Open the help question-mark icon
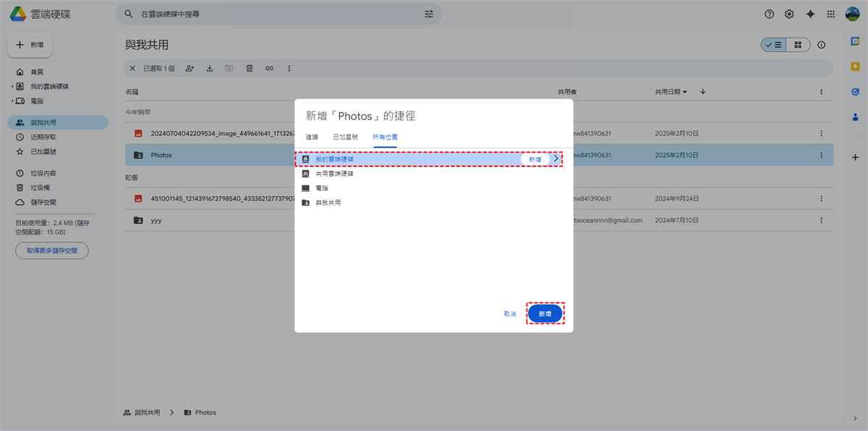Viewport: 868px width, 431px height. click(x=769, y=14)
